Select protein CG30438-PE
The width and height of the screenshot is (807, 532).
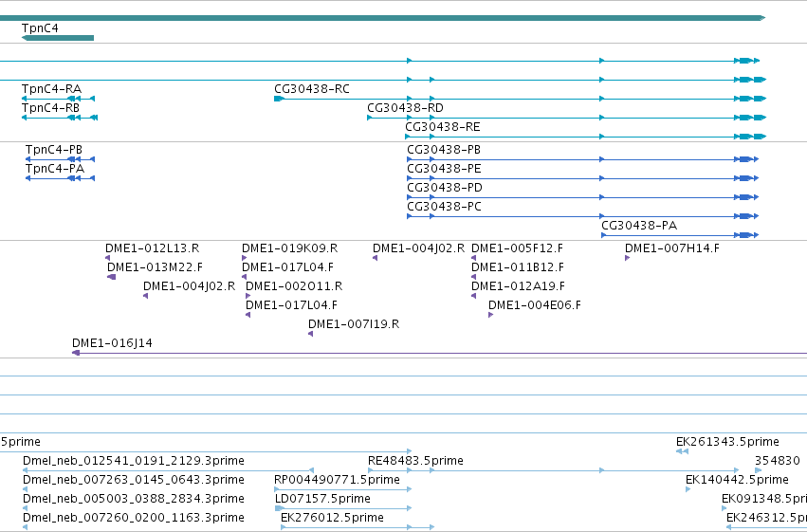tap(444, 169)
